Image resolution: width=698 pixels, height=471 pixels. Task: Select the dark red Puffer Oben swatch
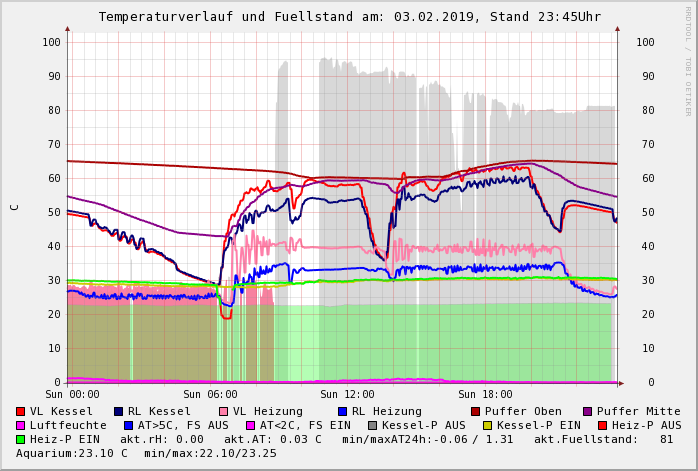coord(476,411)
